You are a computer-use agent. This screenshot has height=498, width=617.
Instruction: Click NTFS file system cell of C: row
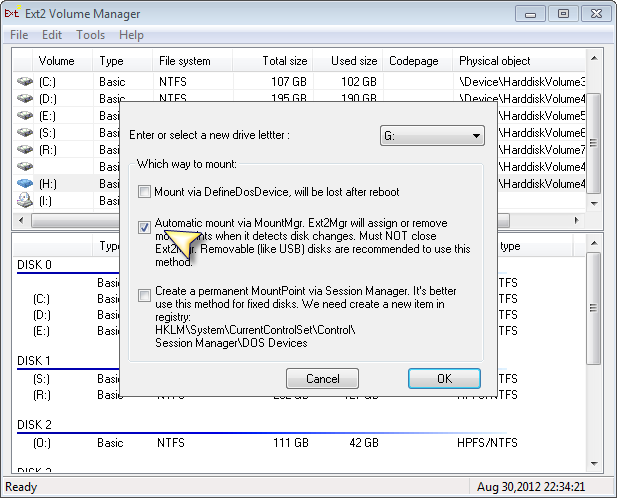point(173,81)
